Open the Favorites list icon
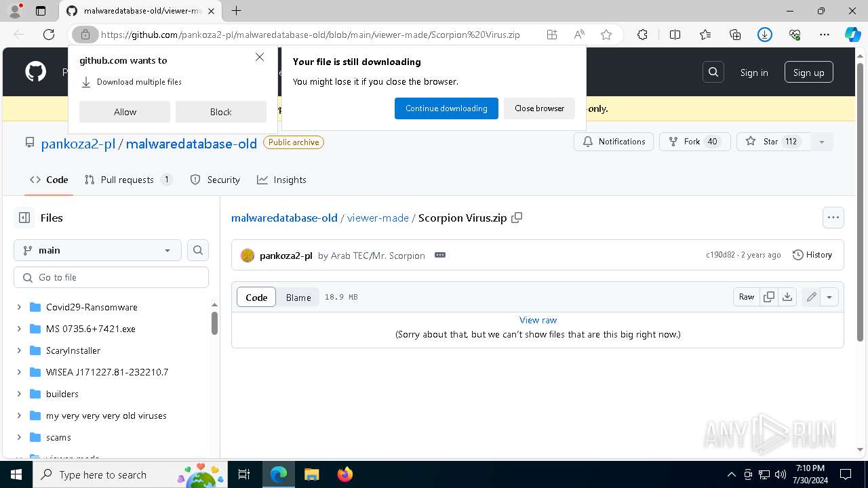 tap(705, 35)
